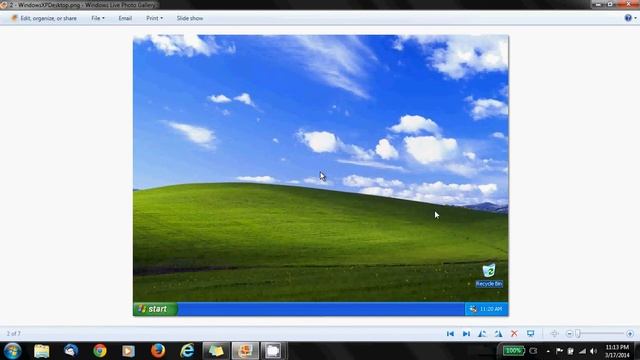Open Thunderbird from the taskbar
The width and height of the screenshot is (640, 360).
71,351
